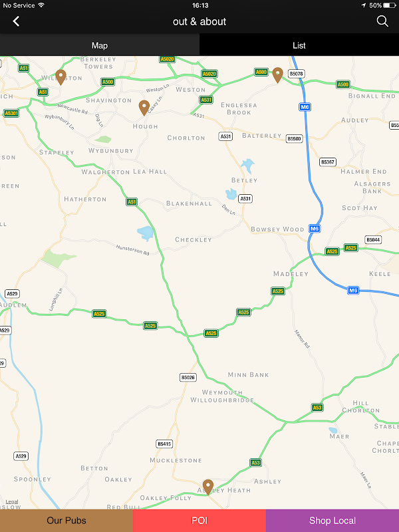Viewport: 399px width, 532px height.
Task: Switch to the List tab
Action: (x=299, y=45)
